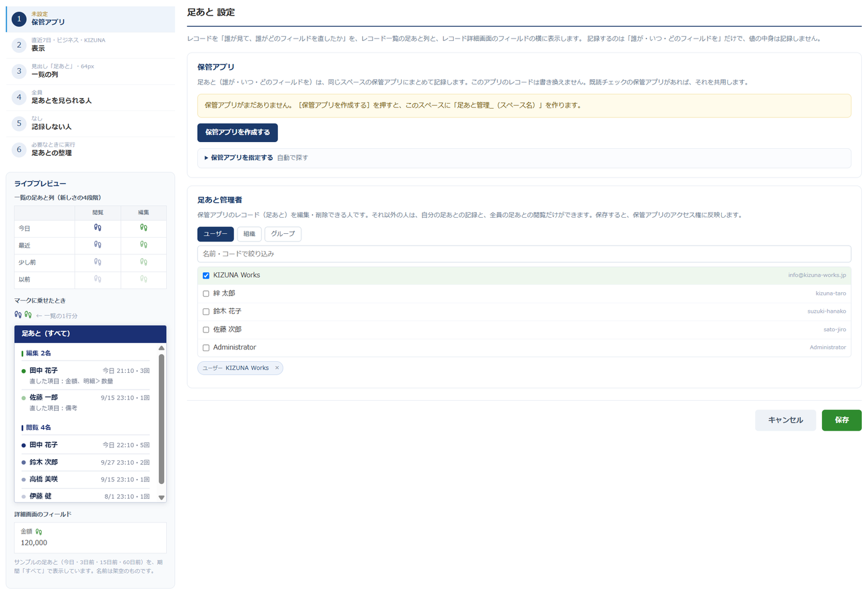The width and height of the screenshot is (868, 595).
Task: Click the up arrow of the 足あと preview scrollbar
Action: coord(162,348)
